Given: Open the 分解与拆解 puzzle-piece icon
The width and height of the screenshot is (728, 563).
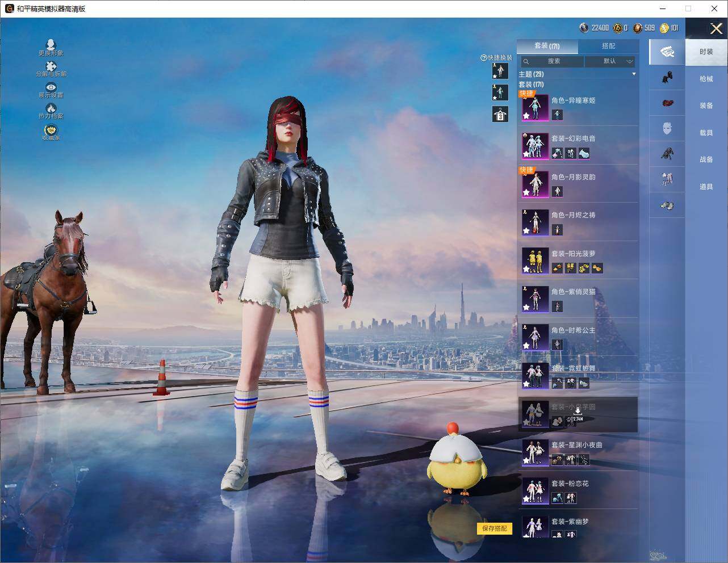Looking at the screenshot, I should pos(51,66).
